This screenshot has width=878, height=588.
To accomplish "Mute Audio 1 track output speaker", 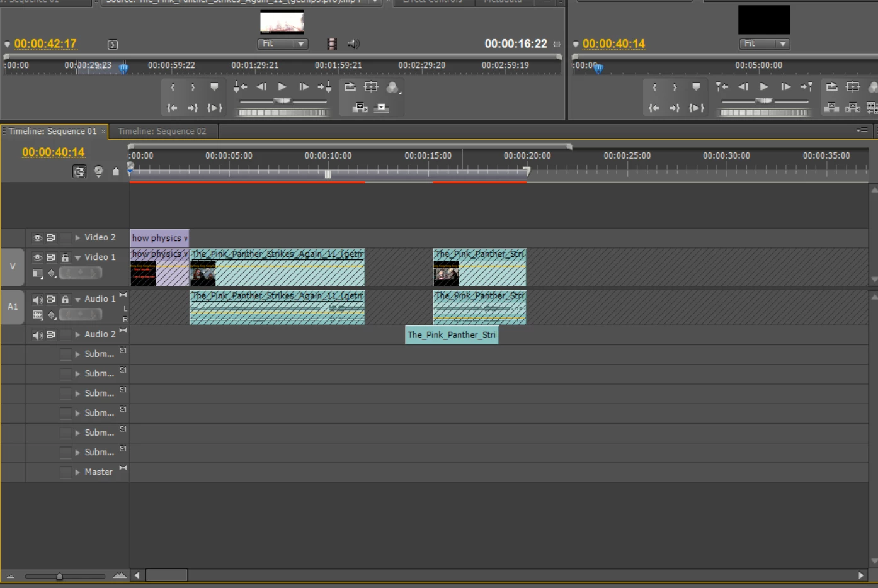I will pos(37,300).
